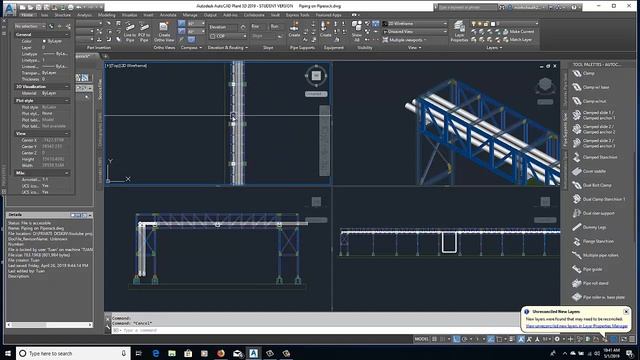The image size is (640, 360).
Task: Open Task View on the taskbar
Action: click(138, 353)
